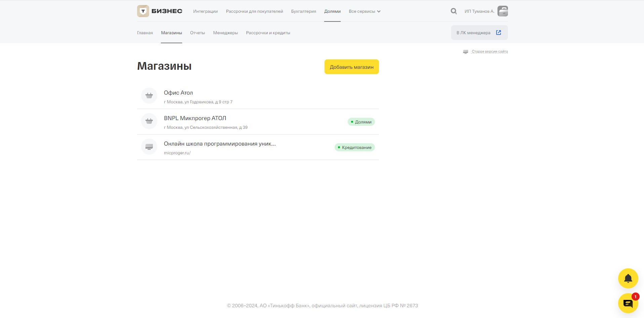Screen dimensions: 644x318
Task: Click the T-Business shield logo
Action: point(143,11)
